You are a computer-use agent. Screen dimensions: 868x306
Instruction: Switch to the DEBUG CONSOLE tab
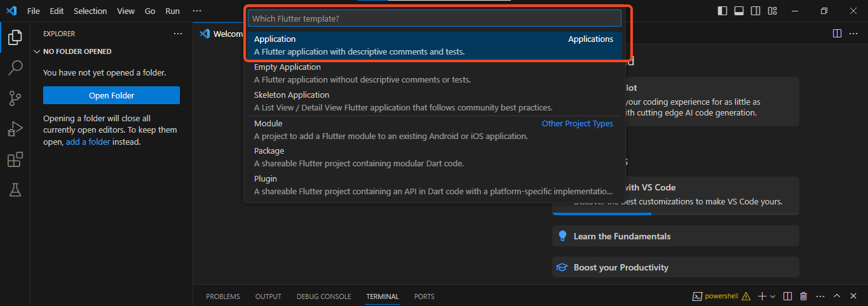tap(323, 296)
